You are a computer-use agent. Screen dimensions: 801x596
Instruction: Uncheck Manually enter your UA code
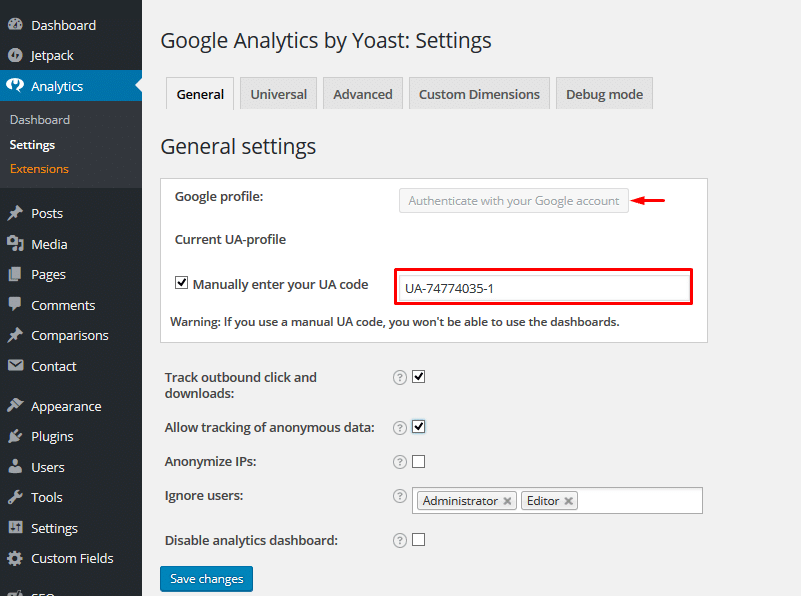(x=181, y=282)
